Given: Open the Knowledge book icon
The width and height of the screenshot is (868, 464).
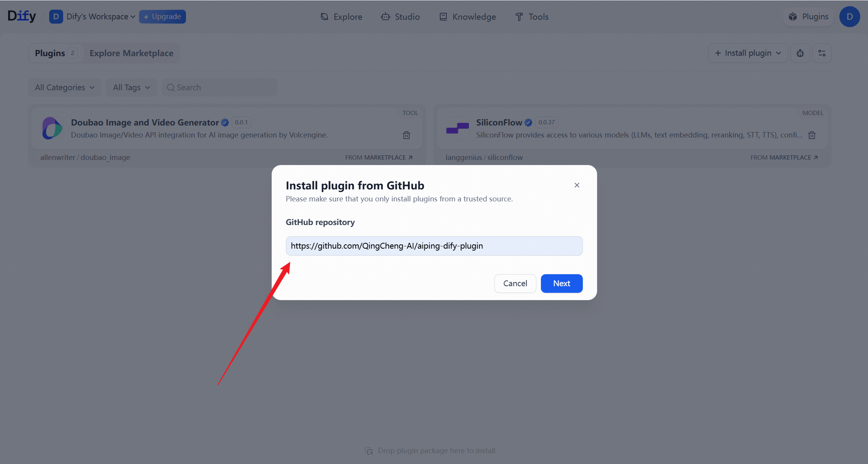Looking at the screenshot, I should (x=443, y=17).
